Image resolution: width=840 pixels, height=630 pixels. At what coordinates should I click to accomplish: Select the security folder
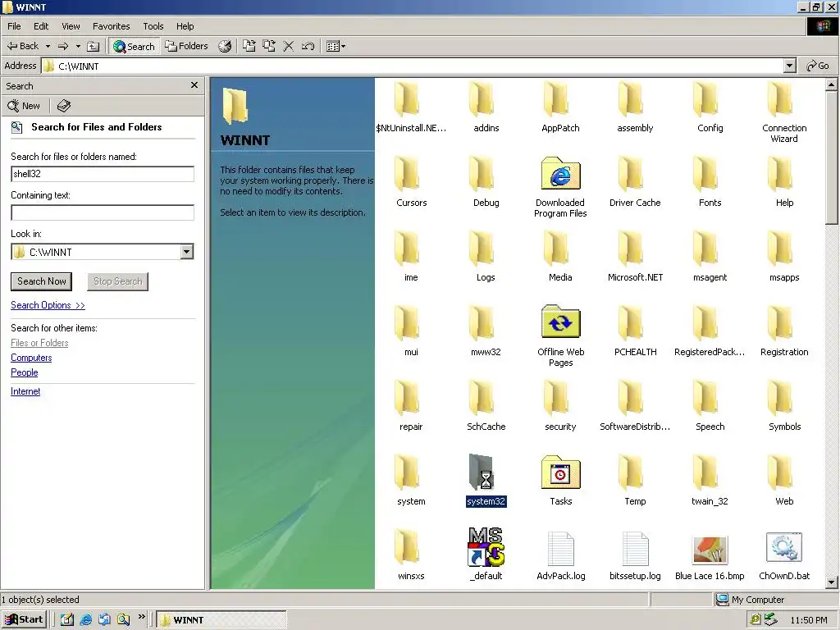click(560, 405)
